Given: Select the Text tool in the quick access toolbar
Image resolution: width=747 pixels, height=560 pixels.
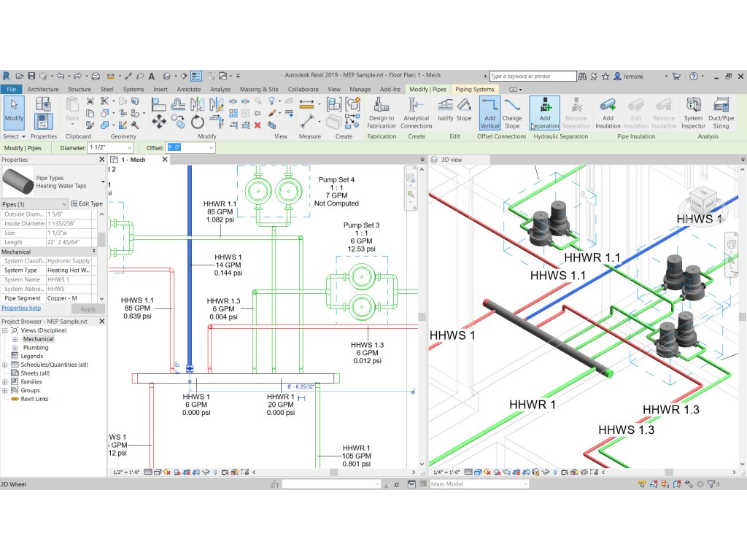Looking at the screenshot, I should 152,76.
